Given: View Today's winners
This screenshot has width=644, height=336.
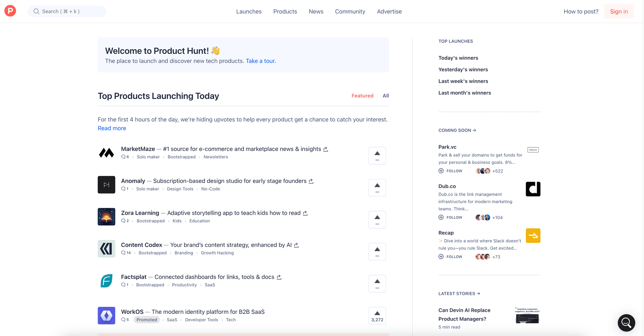Looking at the screenshot, I should click(x=458, y=58).
